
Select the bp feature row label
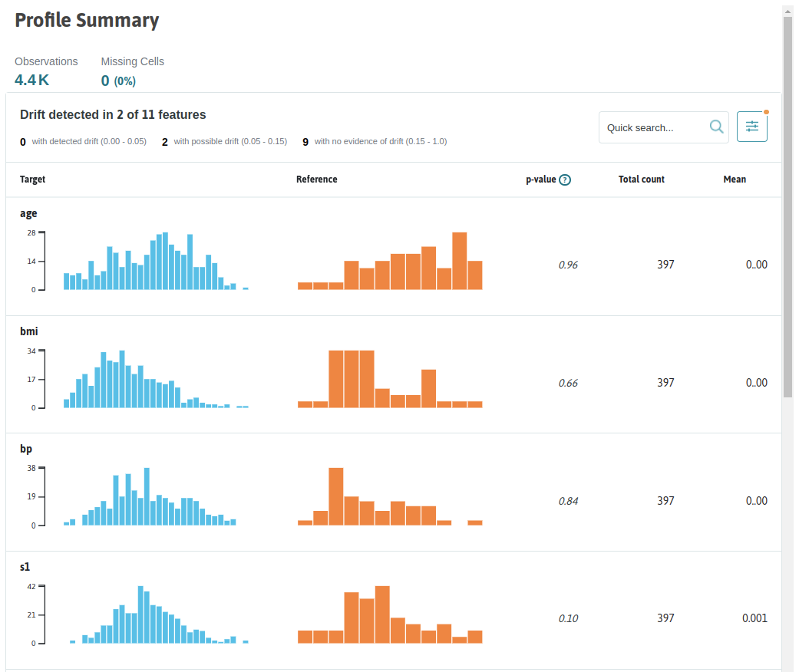pyautogui.click(x=26, y=449)
